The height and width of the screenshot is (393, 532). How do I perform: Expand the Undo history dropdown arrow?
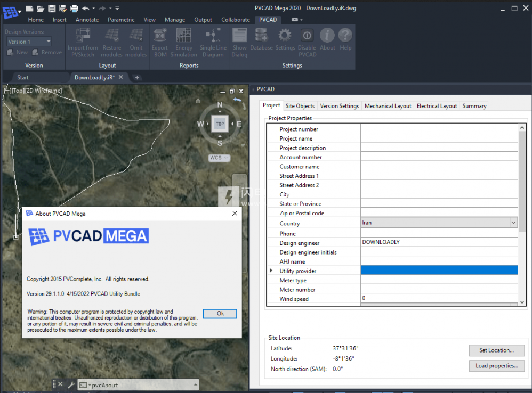click(x=94, y=9)
